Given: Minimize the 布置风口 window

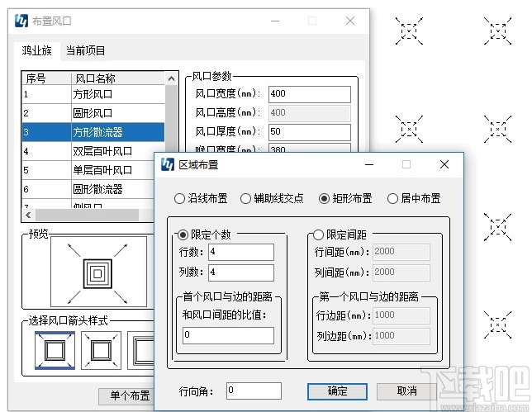Looking at the screenshot, I should click(x=275, y=21).
